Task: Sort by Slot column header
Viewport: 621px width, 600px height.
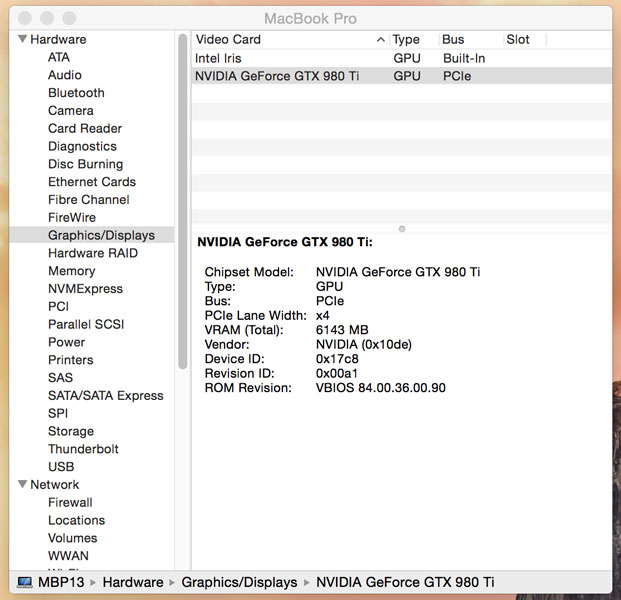Action: 518,39
